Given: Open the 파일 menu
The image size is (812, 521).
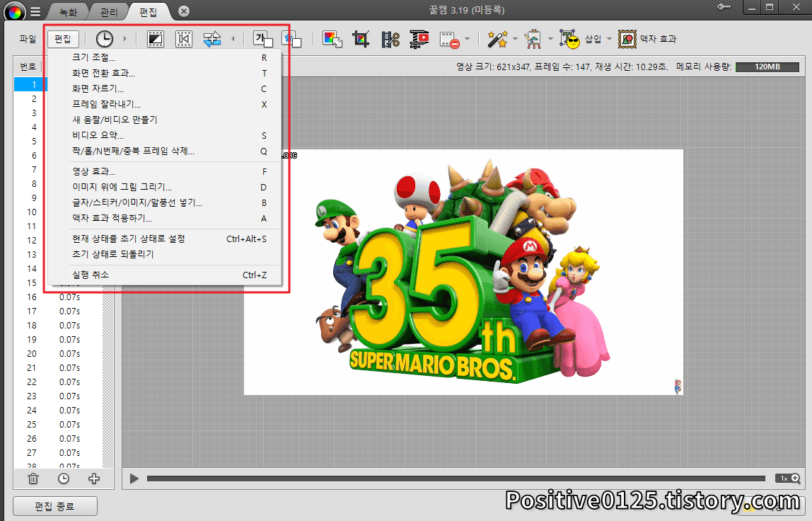Looking at the screenshot, I should (28, 39).
